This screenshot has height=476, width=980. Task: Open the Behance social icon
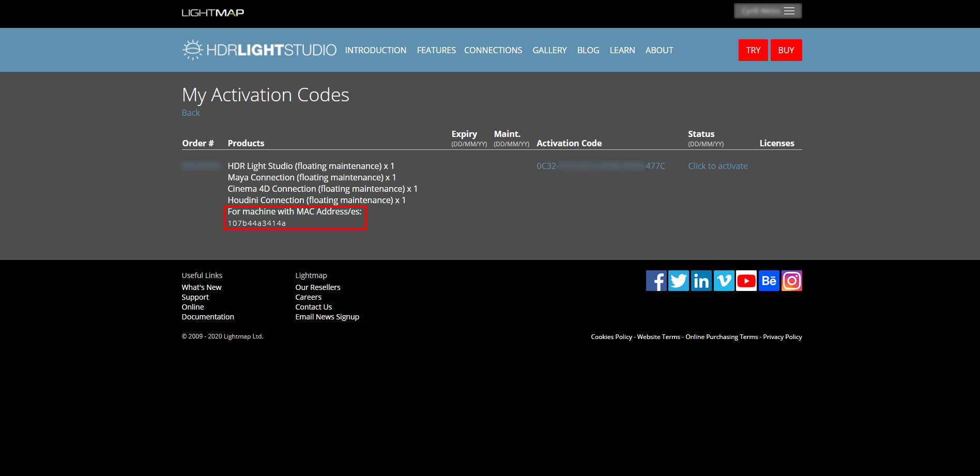click(x=769, y=281)
